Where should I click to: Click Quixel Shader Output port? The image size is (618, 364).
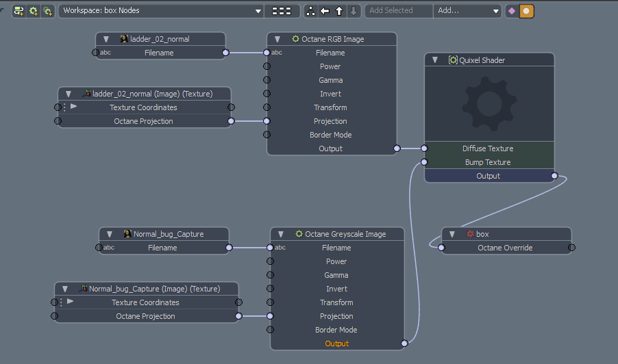point(554,176)
